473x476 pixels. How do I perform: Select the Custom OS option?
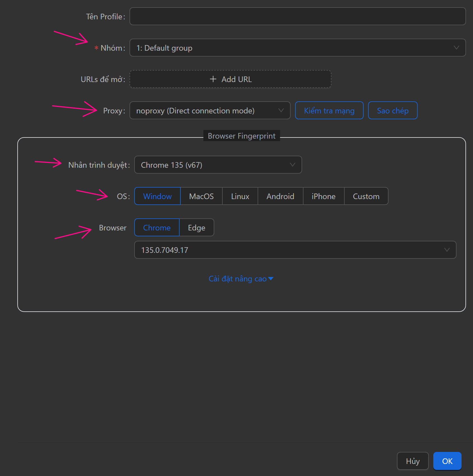point(366,196)
